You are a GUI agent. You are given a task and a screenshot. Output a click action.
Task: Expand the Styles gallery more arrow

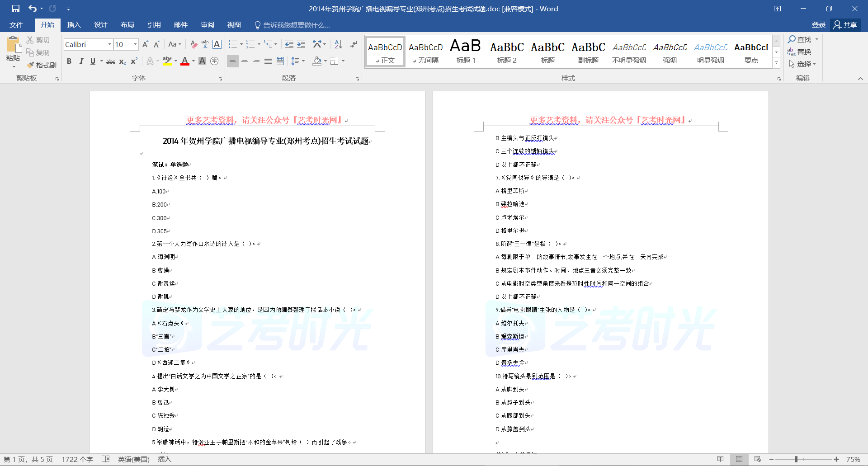click(x=776, y=63)
